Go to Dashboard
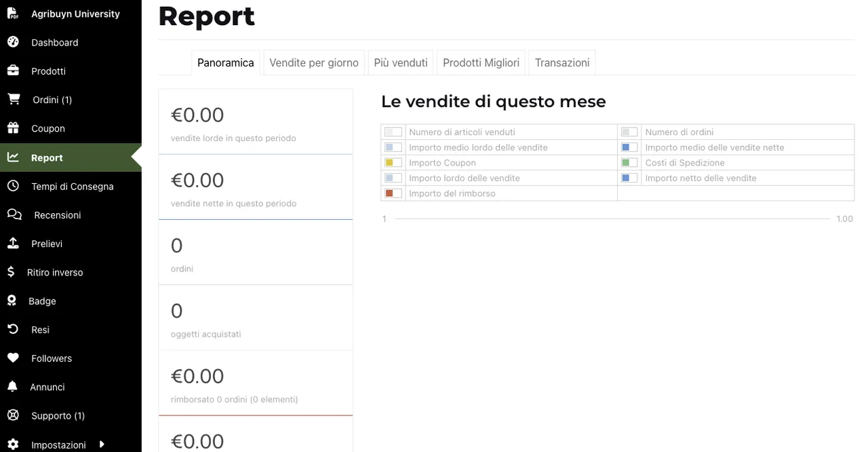The image size is (868, 452). 54,42
